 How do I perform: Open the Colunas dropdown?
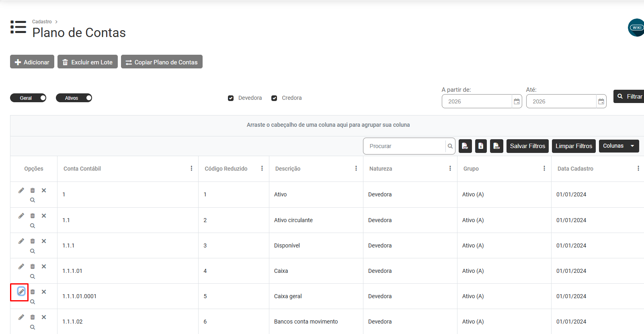pyautogui.click(x=619, y=146)
